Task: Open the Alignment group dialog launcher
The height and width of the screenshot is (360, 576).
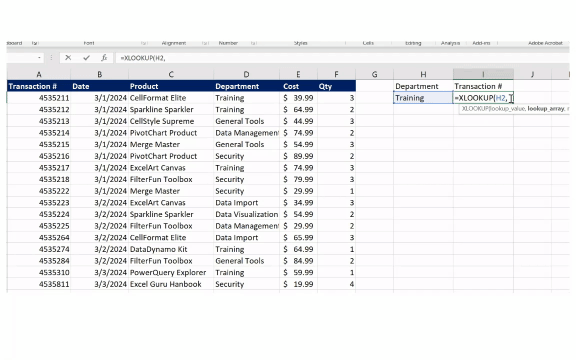Action: point(205,43)
